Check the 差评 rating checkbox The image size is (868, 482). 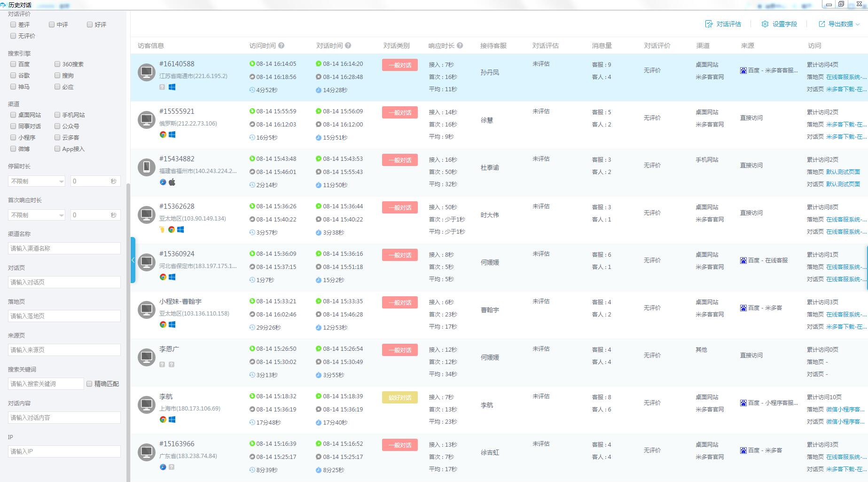point(13,24)
